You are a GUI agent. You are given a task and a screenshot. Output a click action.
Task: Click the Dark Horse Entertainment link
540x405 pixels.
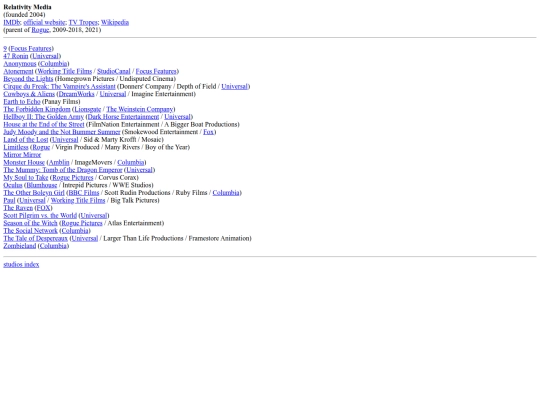pos(124,117)
